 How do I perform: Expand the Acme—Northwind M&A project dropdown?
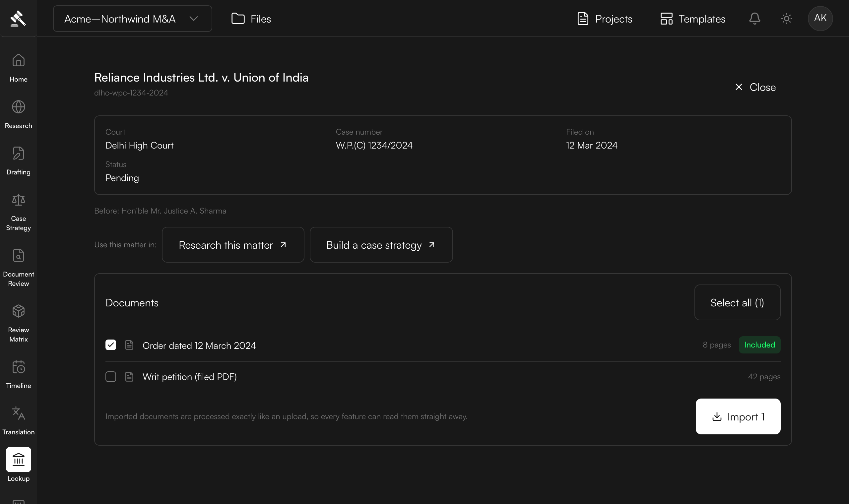coord(132,19)
